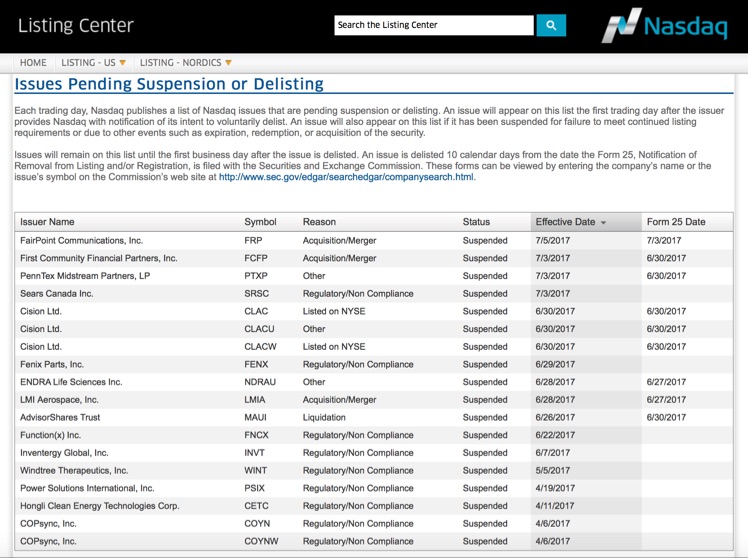Click the MAUI symbol cell
The width and height of the screenshot is (748, 558).
click(x=255, y=417)
